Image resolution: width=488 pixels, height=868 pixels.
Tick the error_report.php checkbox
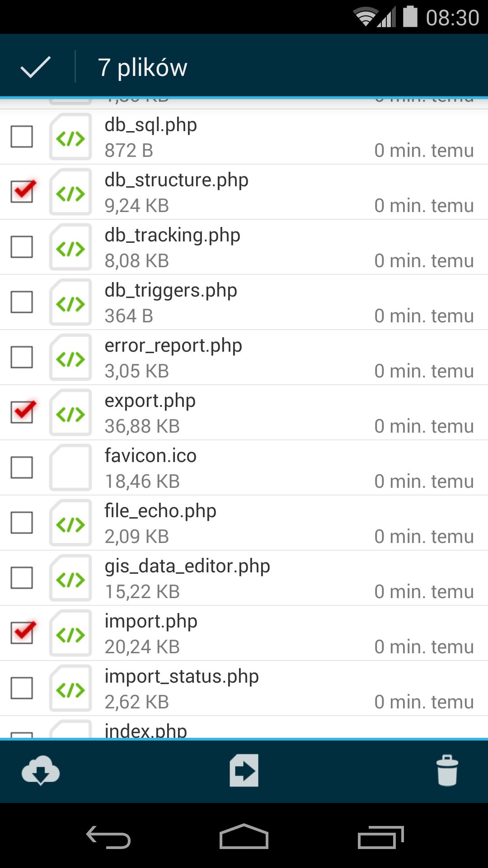[x=22, y=357]
